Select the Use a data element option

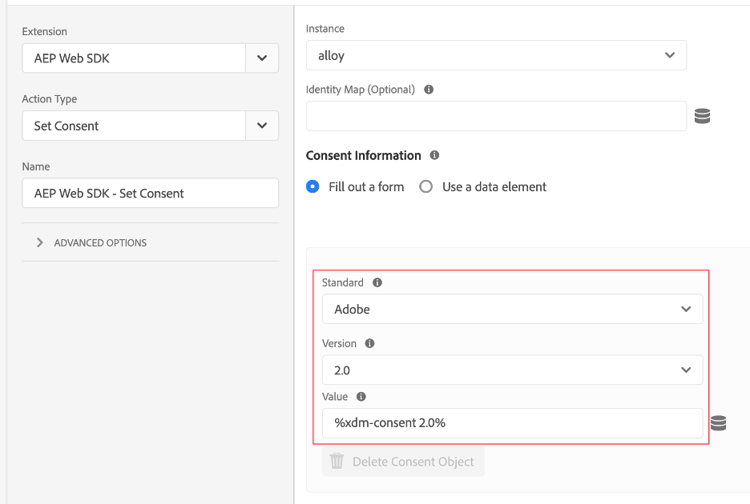[426, 187]
